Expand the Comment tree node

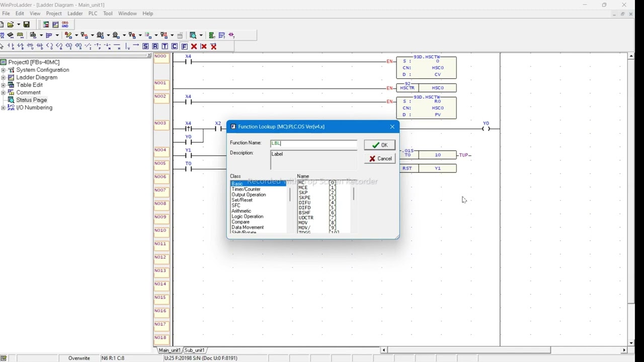pyautogui.click(x=3, y=93)
